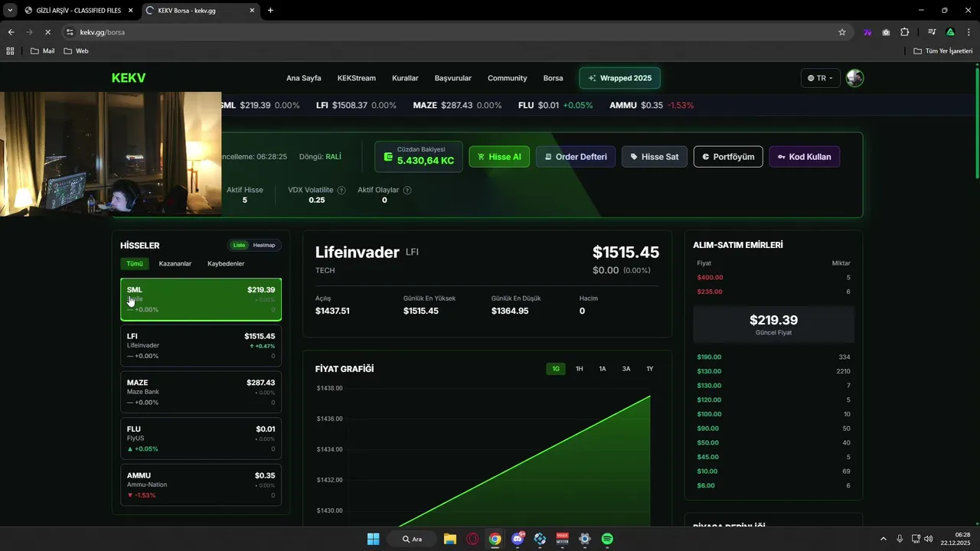
Task: Open the Ana Sayfa menu item
Action: [304, 78]
